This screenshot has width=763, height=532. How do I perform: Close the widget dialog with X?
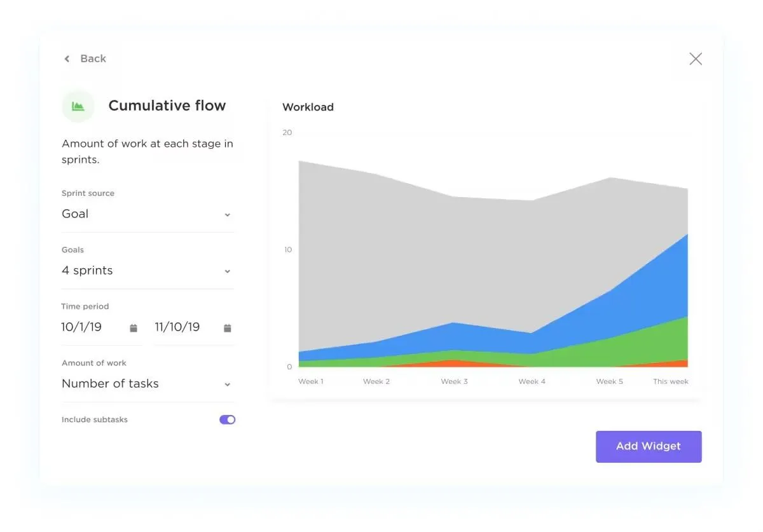(696, 58)
